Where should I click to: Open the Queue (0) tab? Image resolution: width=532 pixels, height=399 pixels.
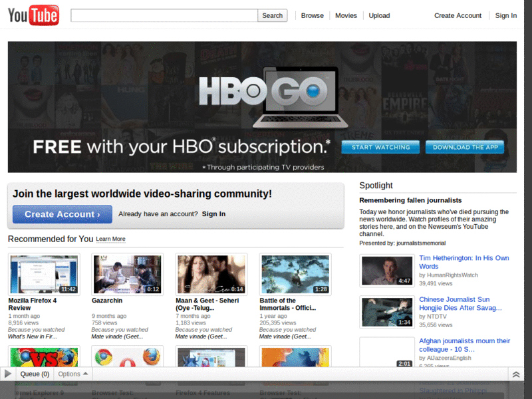pyautogui.click(x=35, y=374)
